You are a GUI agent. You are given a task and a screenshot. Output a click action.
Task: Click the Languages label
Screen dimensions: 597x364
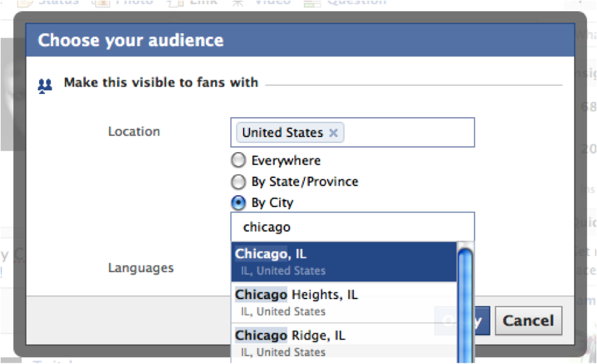(141, 268)
